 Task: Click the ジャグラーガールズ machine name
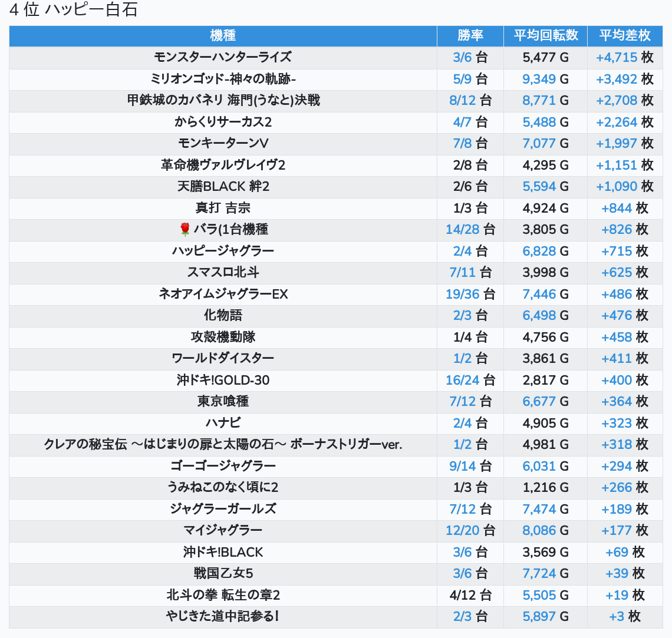click(x=223, y=509)
